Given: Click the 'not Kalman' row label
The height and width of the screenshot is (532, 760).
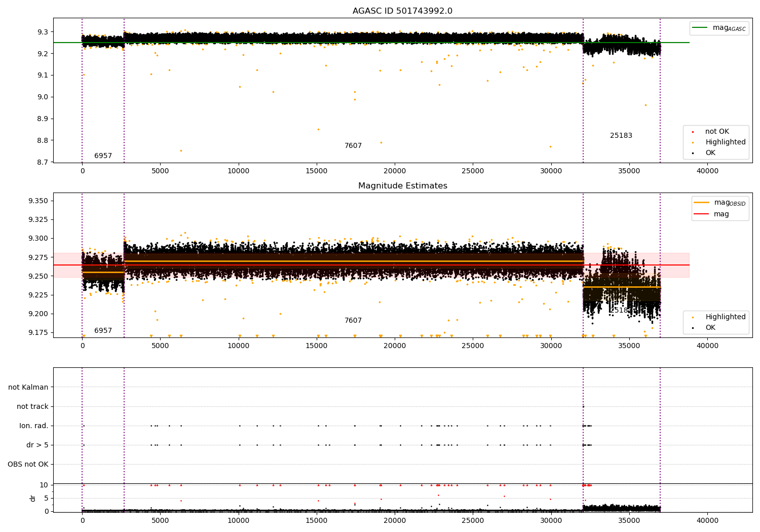Looking at the screenshot, I should pyautogui.click(x=28, y=388).
